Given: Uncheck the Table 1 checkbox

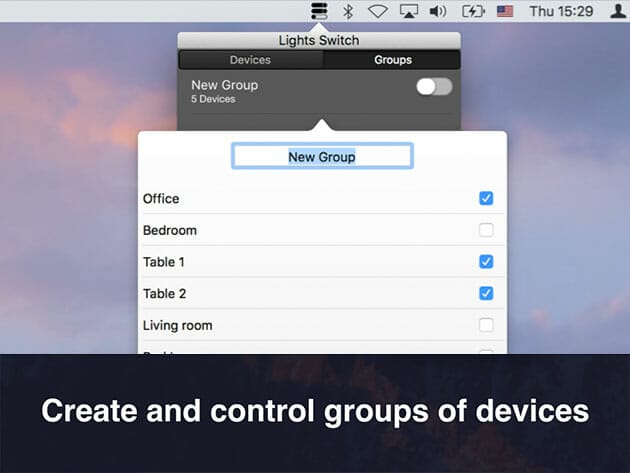Looking at the screenshot, I should click(x=486, y=262).
